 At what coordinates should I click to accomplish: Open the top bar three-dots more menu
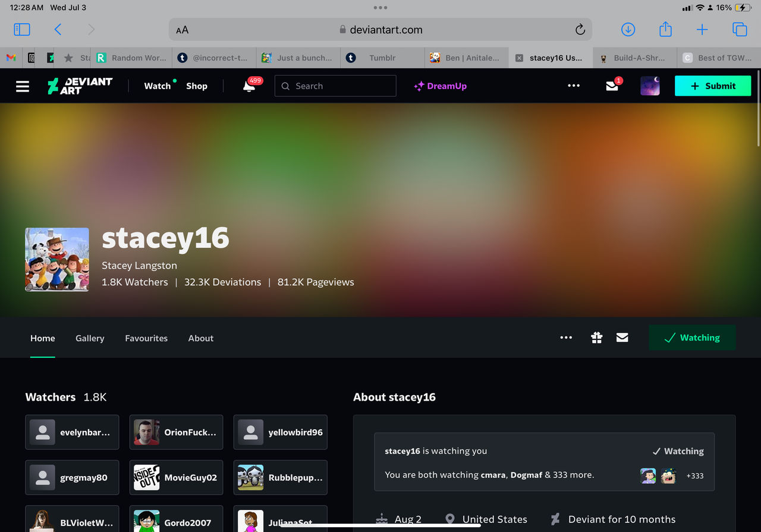pyautogui.click(x=574, y=86)
